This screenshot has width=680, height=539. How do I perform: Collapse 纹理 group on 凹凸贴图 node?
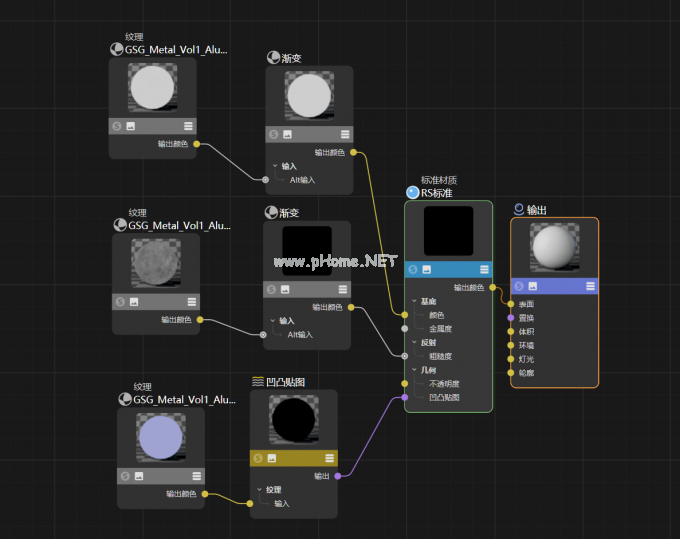(259, 490)
